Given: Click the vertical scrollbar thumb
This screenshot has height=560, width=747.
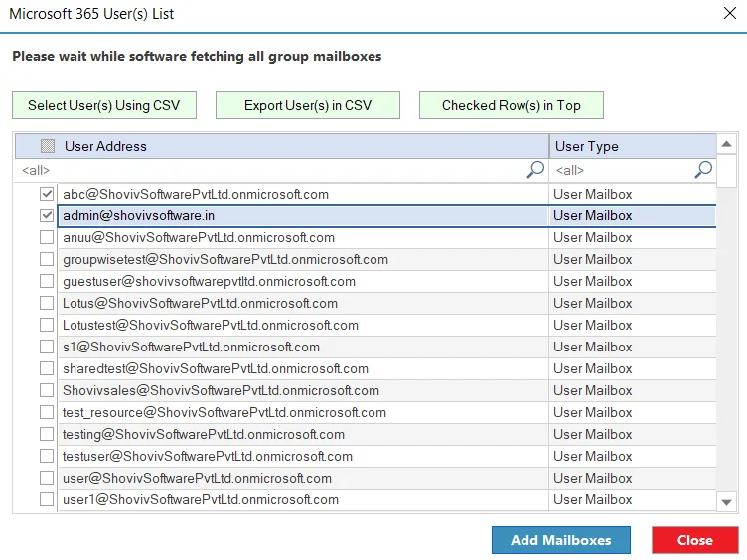Looking at the screenshot, I should [x=726, y=171].
